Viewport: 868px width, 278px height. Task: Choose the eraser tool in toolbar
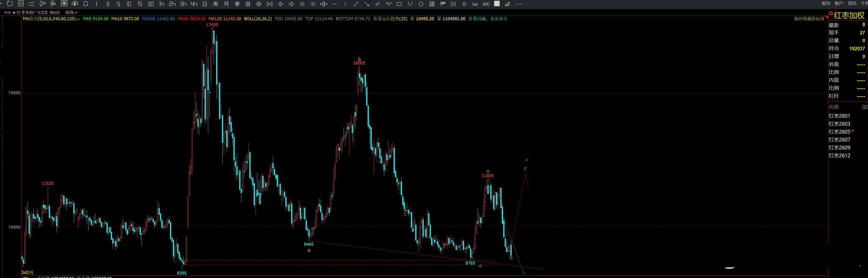point(508,4)
